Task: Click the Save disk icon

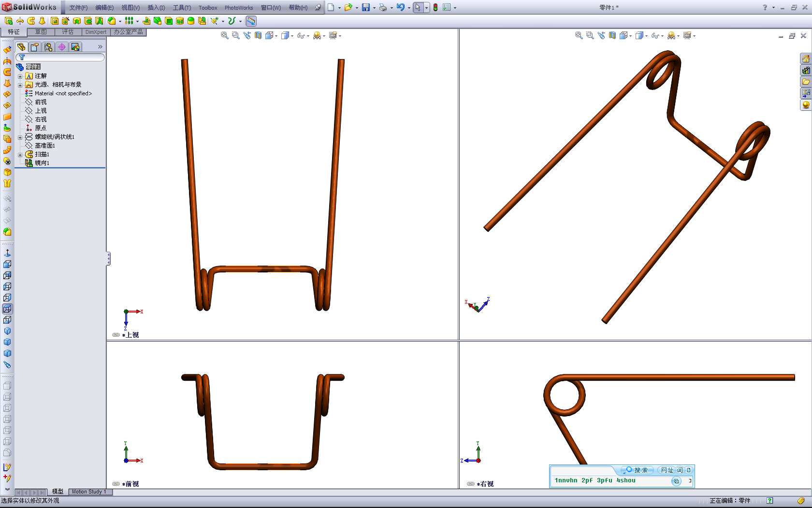Action: (x=366, y=7)
